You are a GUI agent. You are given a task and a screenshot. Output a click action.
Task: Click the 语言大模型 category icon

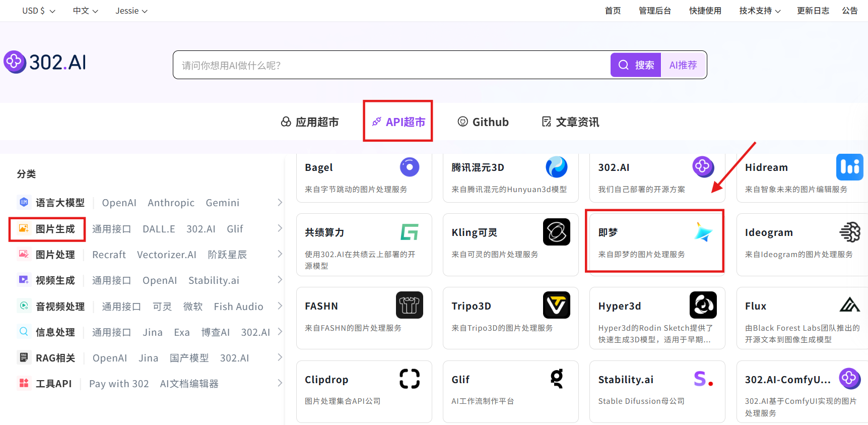tap(24, 202)
